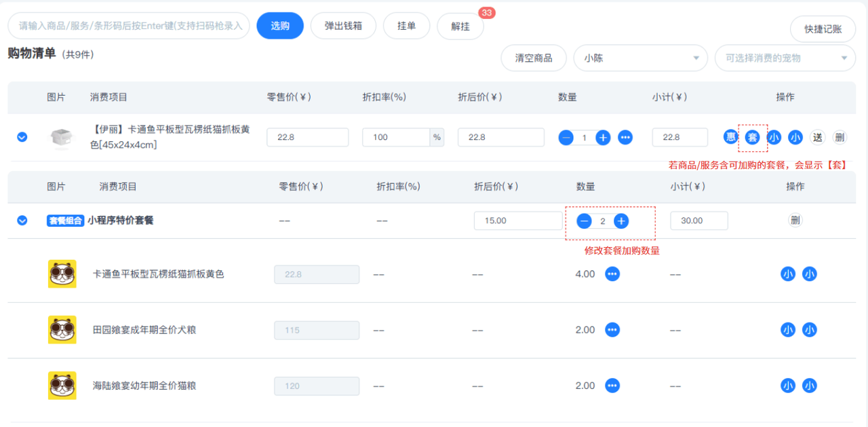
Task: Open the 可选择消费的宠物 pet dropdown
Action: pos(785,58)
